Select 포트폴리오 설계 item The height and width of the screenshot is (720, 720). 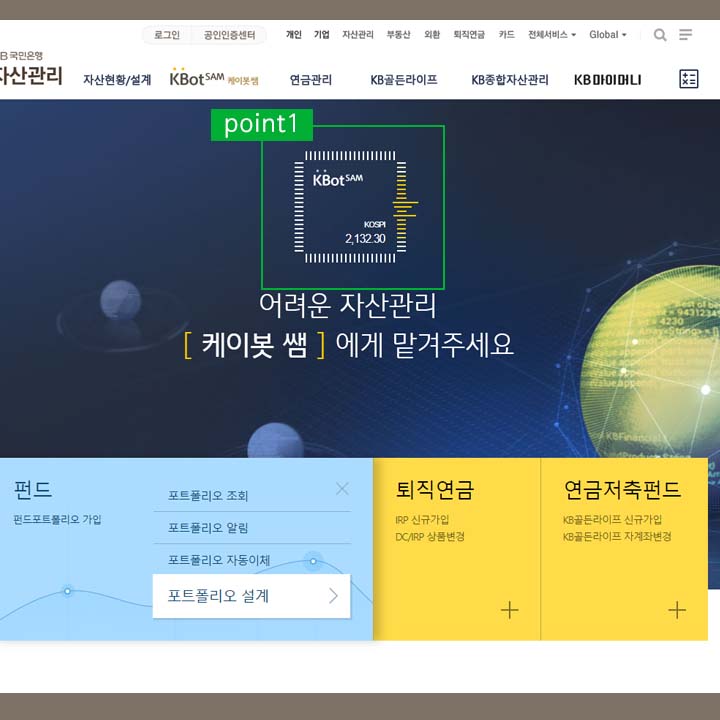coord(252,596)
